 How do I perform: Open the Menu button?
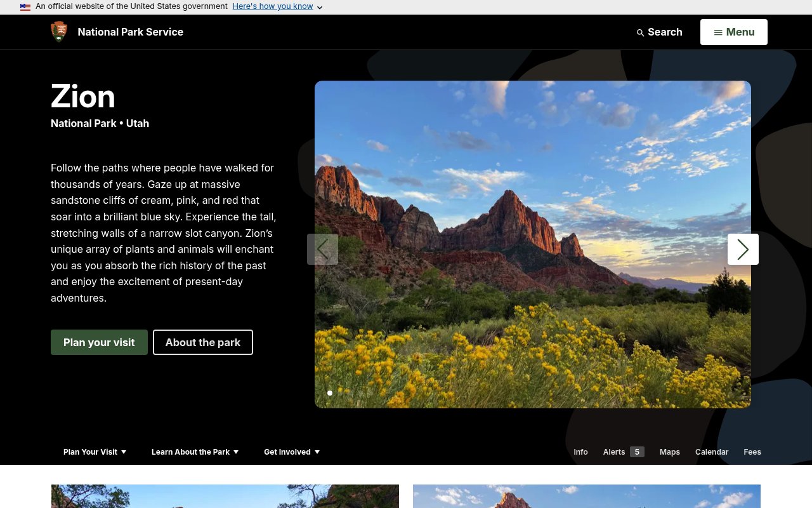click(734, 32)
